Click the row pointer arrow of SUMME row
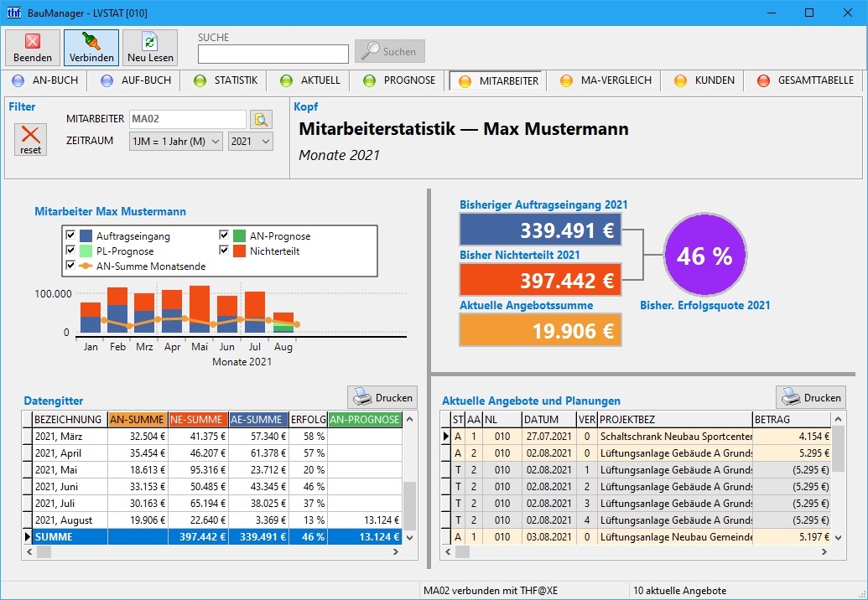Image resolution: width=868 pixels, height=600 pixels. 27,537
